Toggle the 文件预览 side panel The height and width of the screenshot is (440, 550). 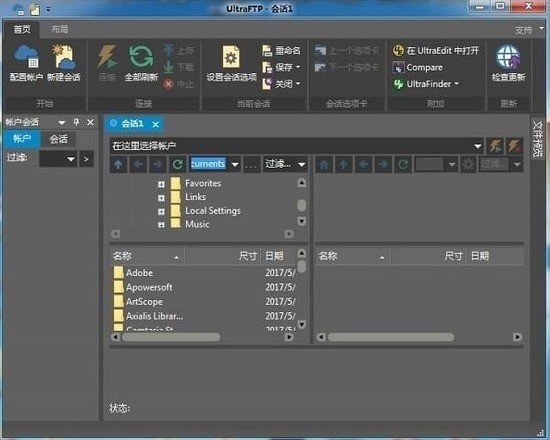(x=537, y=138)
